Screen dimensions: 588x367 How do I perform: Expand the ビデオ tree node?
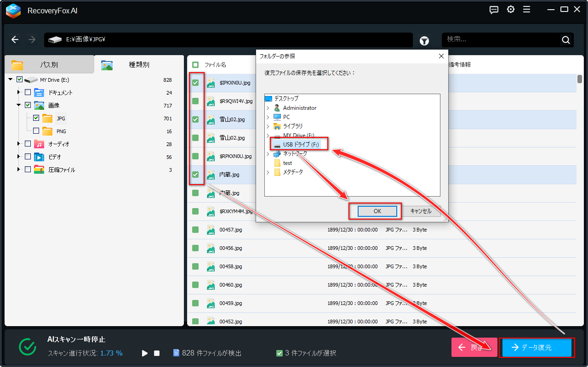point(19,157)
